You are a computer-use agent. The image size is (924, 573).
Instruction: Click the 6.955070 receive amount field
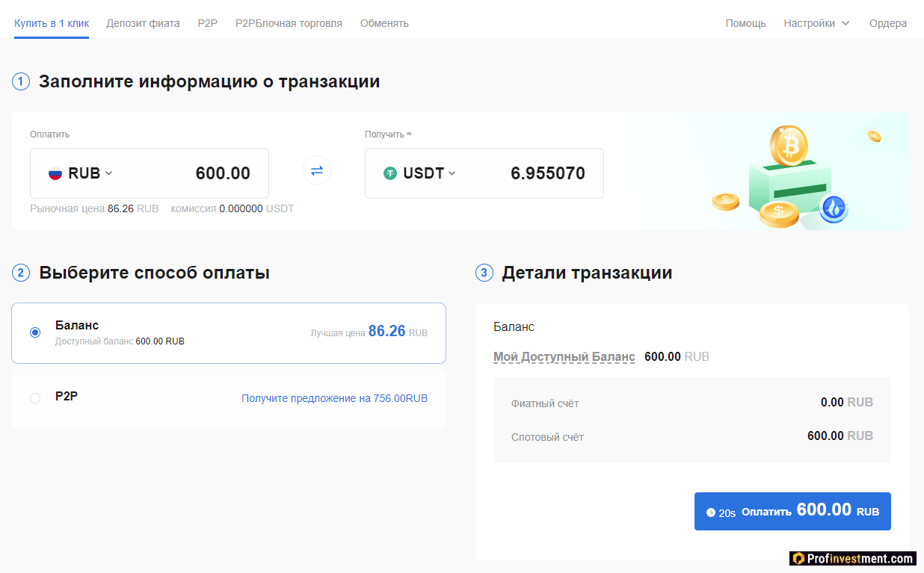point(548,173)
